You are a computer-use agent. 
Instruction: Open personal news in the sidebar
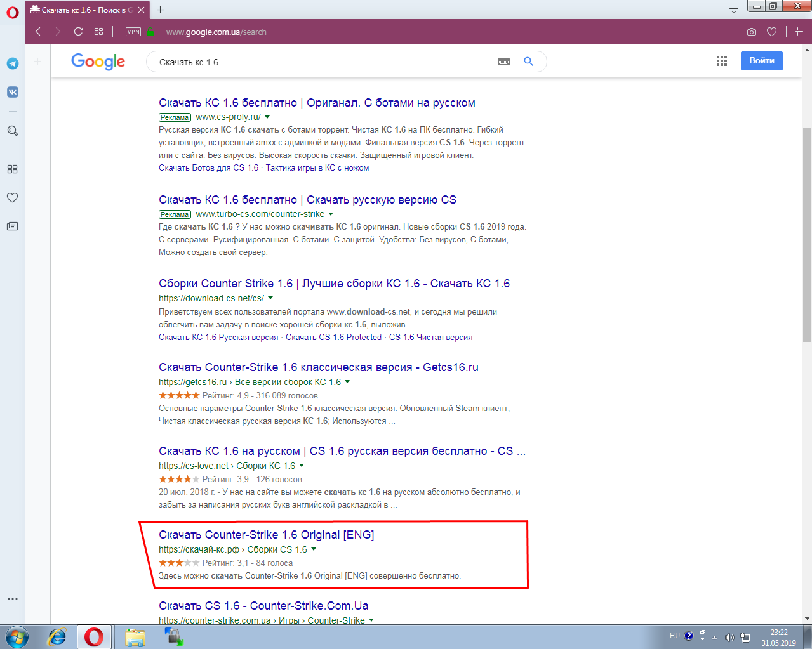[12, 226]
